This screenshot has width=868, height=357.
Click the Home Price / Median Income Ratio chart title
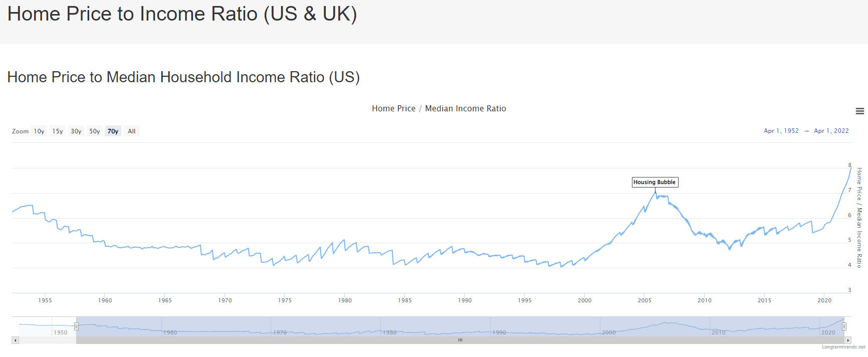(439, 108)
